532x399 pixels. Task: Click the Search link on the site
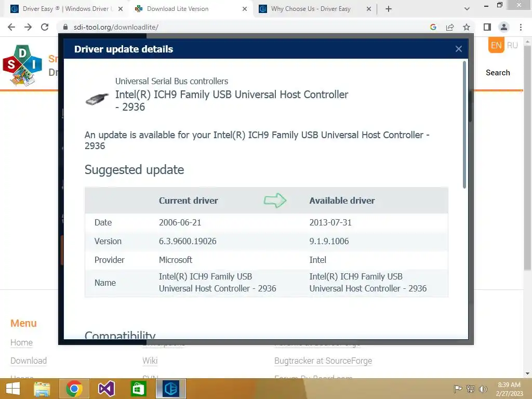click(498, 73)
